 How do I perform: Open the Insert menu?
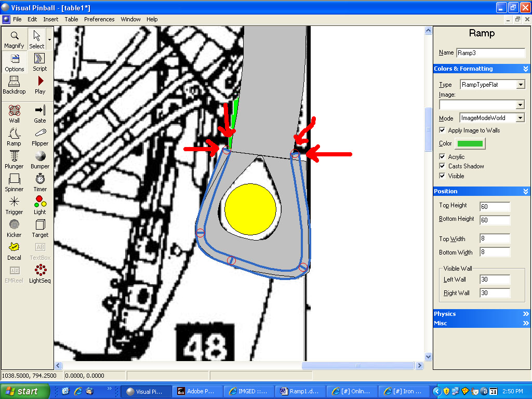[x=50, y=19]
